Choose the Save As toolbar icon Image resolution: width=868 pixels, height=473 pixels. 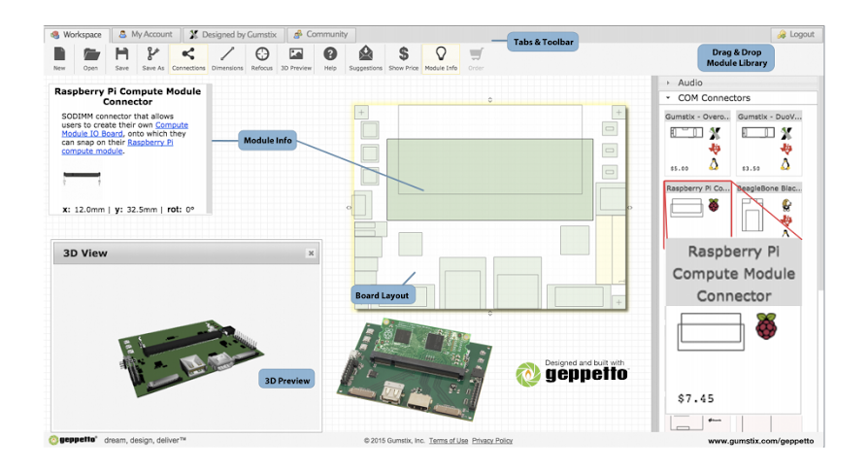(x=152, y=58)
